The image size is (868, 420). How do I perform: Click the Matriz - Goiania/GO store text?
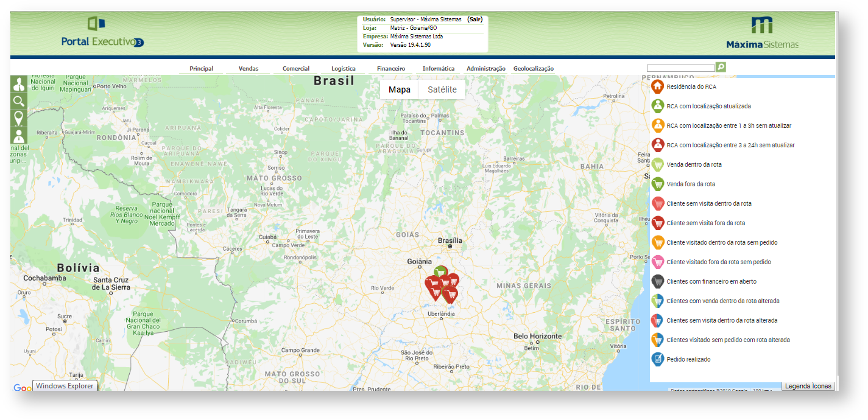(414, 28)
